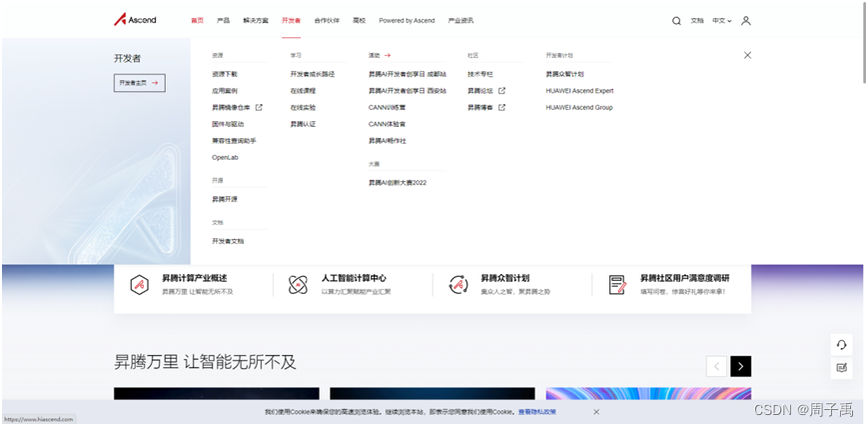This screenshot has height=426, width=868.
Task: Click the atom icon for 人工智能计算中心
Action: [x=298, y=285]
